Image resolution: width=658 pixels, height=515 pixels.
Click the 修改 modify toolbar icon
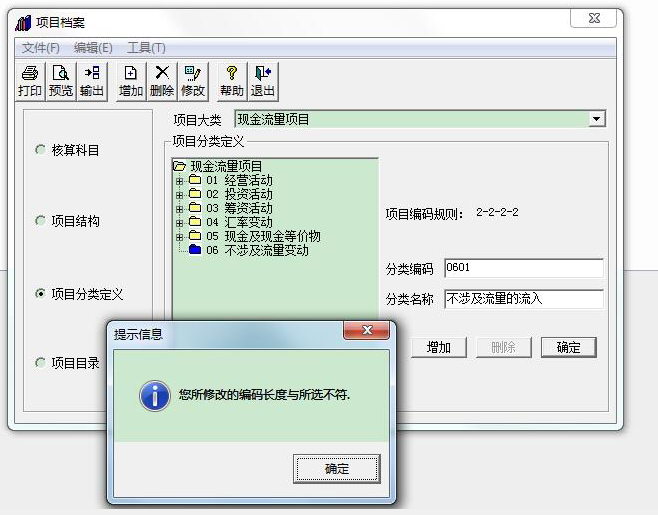tap(193, 81)
